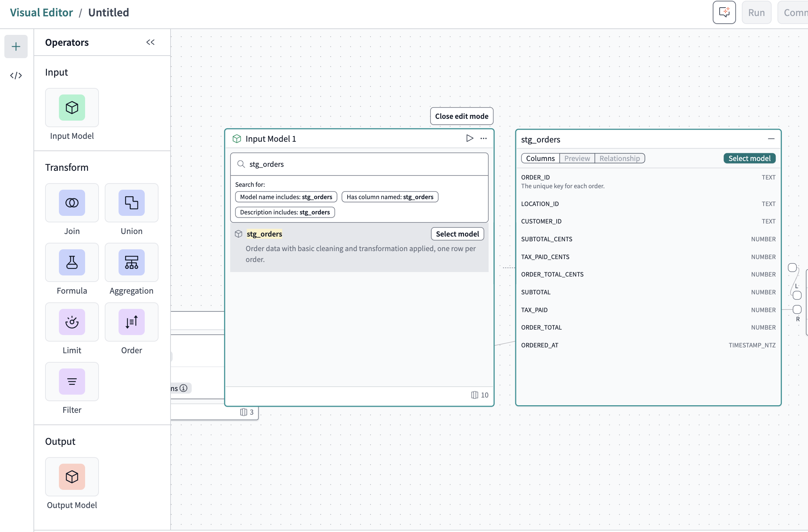Click the Input Model operator icon
This screenshot has width=808, height=532.
(72, 108)
